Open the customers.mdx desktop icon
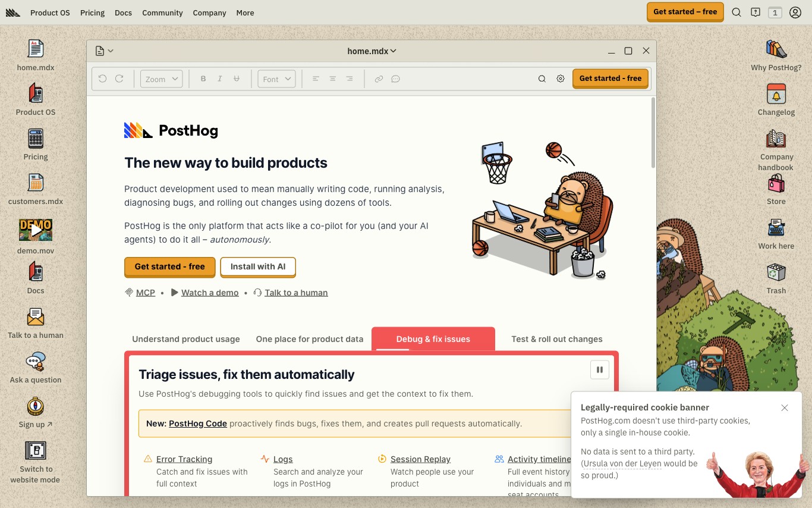 [36, 183]
